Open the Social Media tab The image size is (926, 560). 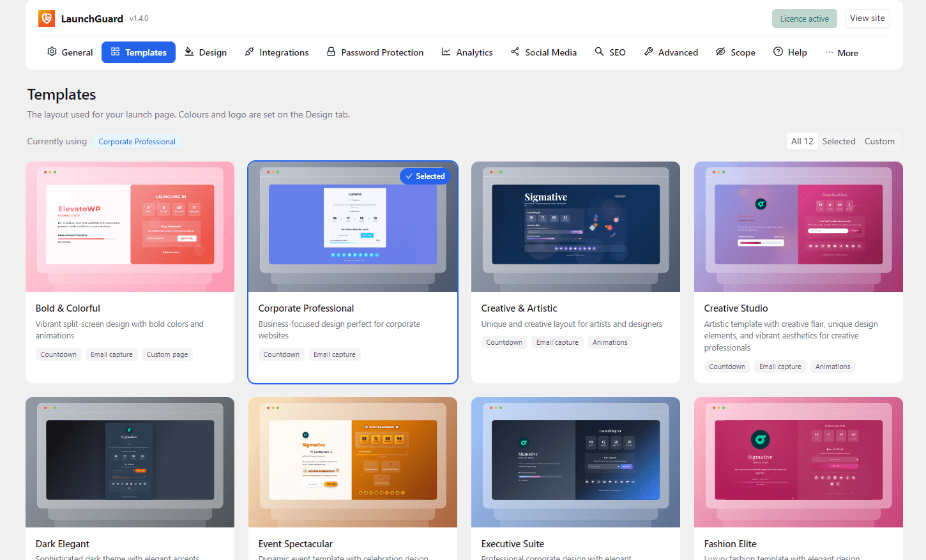tap(543, 52)
